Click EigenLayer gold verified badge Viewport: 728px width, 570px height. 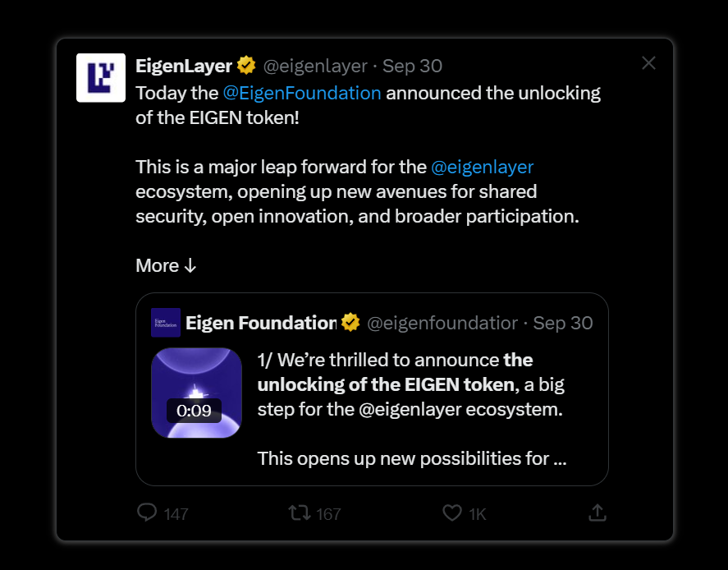click(246, 66)
